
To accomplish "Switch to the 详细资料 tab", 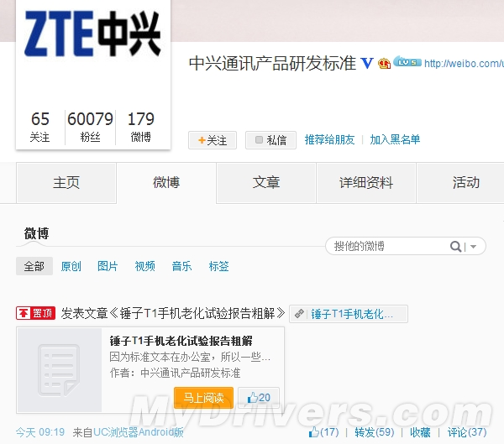I will (366, 182).
